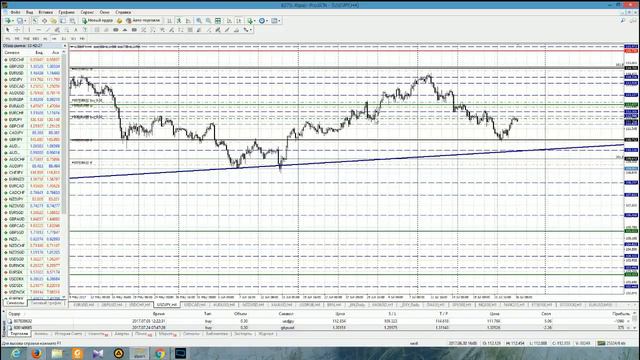Tile chart windows icon
The width and height of the screenshot is (640, 360).
(x=218, y=20)
